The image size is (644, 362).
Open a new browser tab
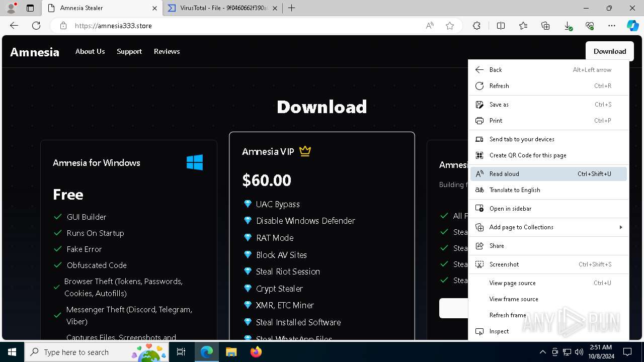[292, 8]
